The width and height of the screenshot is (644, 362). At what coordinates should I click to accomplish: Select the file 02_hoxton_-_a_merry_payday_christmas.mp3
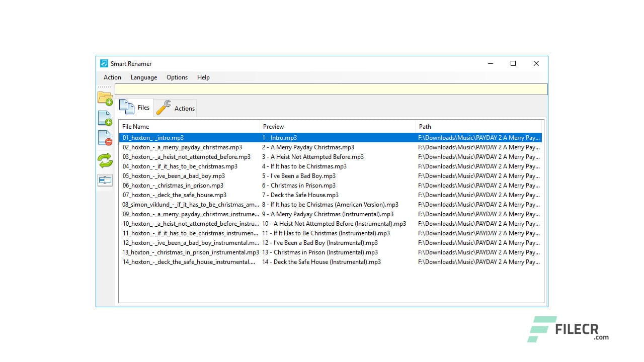(181, 147)
